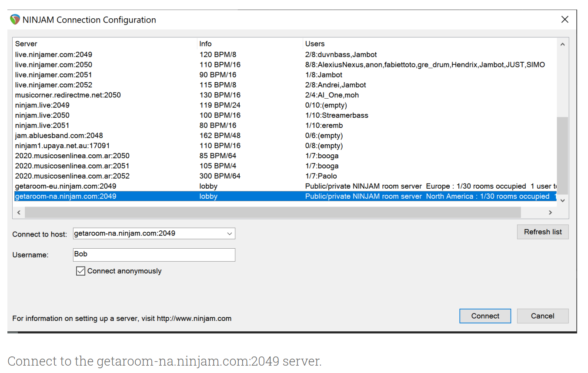The height and width of the screenshot is (373, 588).
Task: Toggle the Connect anonymously checkbox
Action: click(x=80, y=271)
